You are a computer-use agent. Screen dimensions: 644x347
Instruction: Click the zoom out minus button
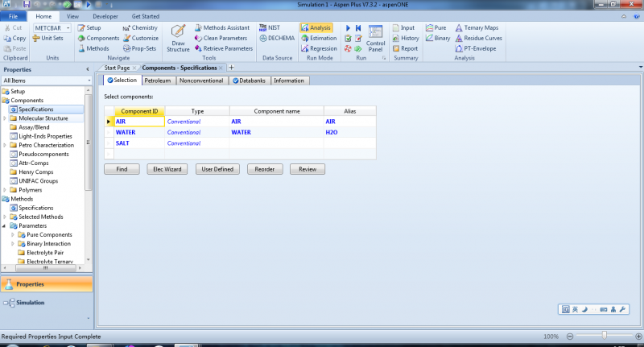(x=570, y=337)
